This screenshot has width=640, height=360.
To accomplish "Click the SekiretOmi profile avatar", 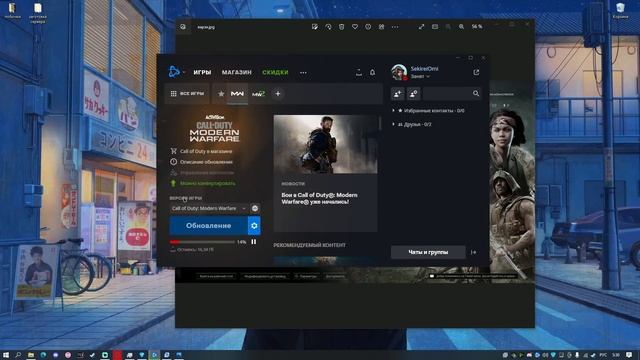I will [x=399, y=72].
